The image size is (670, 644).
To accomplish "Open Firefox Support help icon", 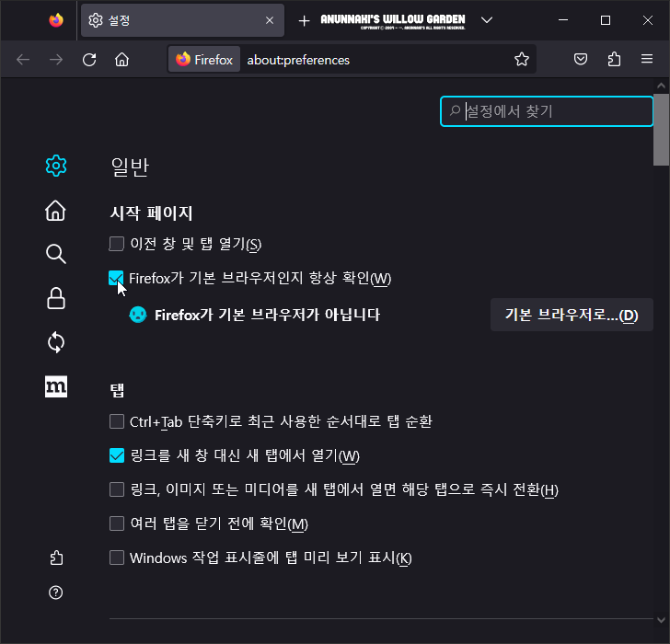I will pyautogui.click(x=56, y=592).
